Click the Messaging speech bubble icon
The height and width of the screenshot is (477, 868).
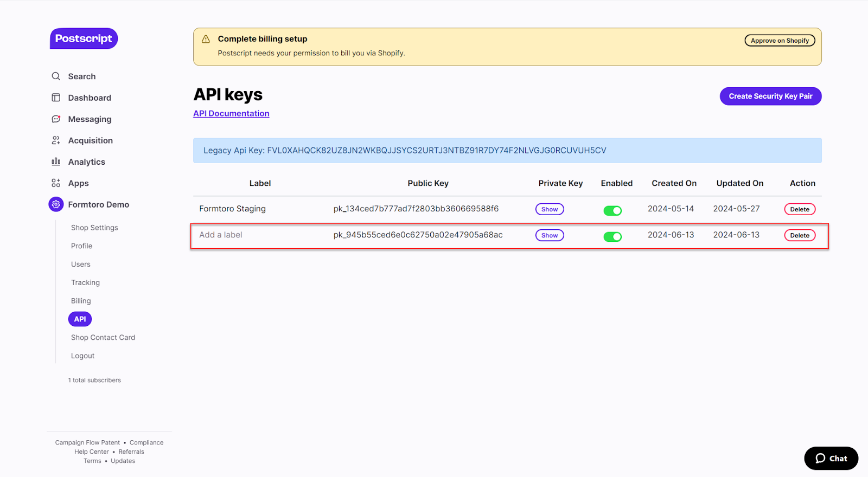(56, 119)
